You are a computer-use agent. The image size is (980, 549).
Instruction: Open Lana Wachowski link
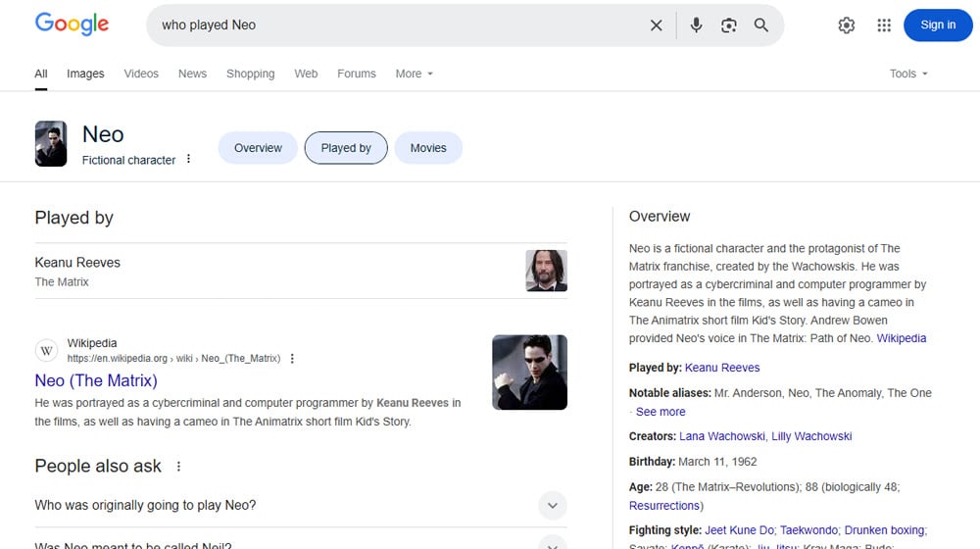click(x=722, y=436)
